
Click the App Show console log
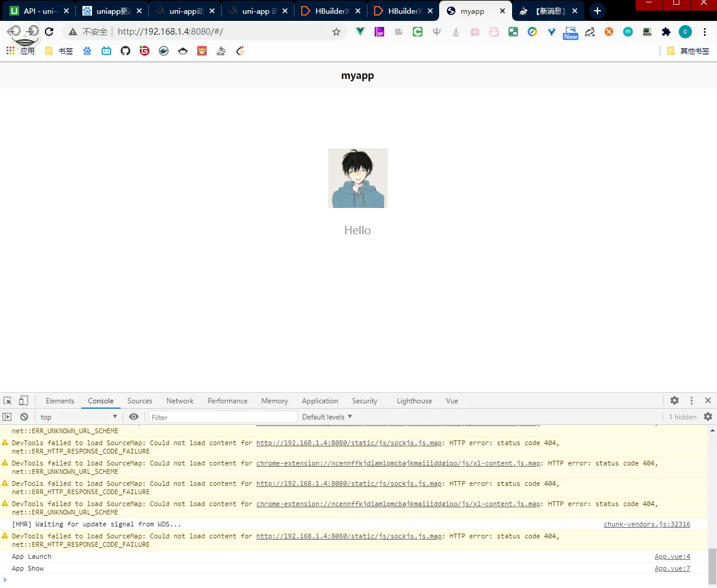point(27,568)
